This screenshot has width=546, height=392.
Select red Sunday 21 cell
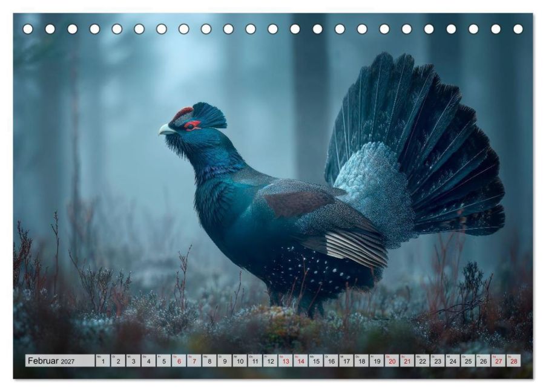[x=407, y=361]
